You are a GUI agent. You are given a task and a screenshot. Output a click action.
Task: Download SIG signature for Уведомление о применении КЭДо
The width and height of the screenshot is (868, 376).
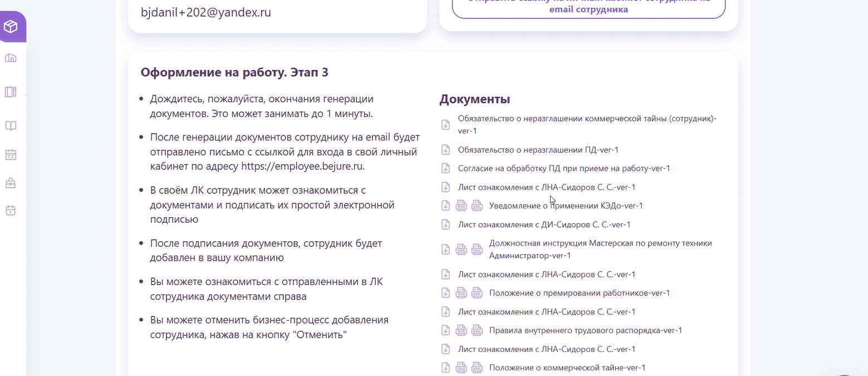click(461, 206)
